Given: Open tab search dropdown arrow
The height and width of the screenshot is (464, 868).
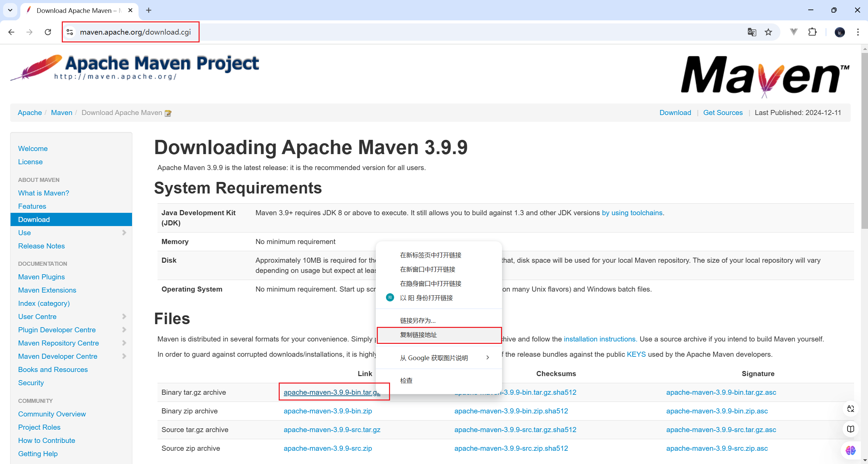Looking at the screenshot, I should (x=10, y=10).
